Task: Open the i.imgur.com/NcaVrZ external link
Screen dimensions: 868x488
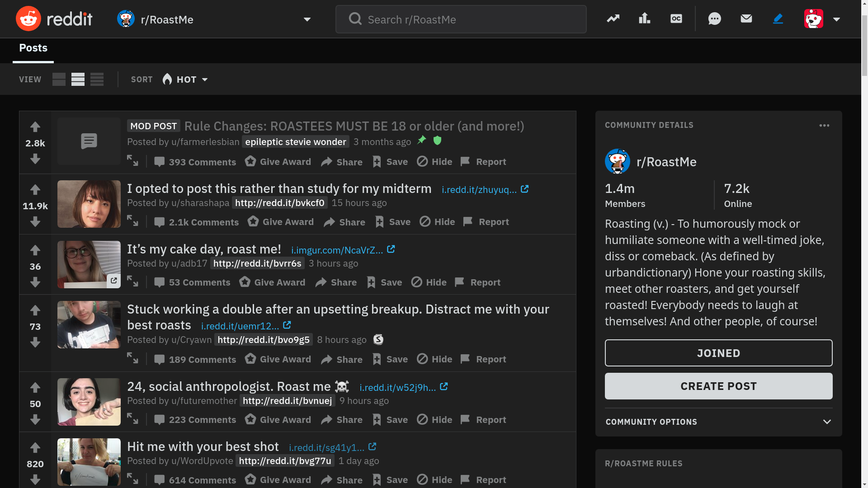Action: [x=343, y=250]
